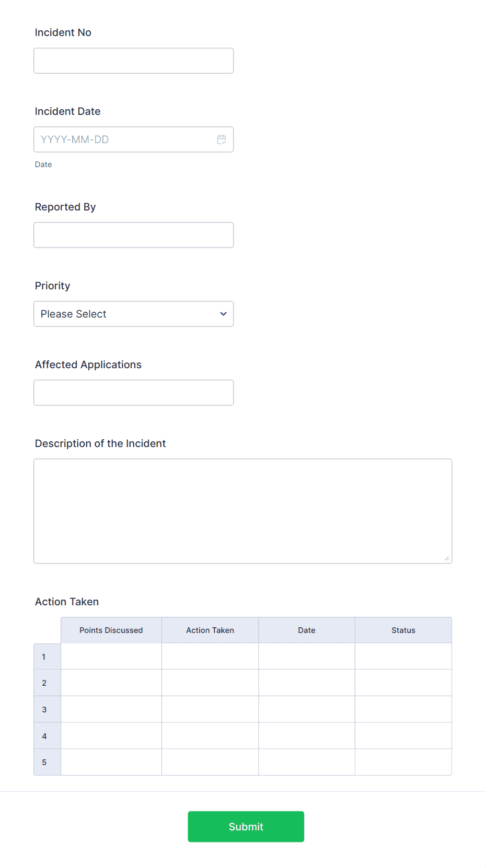This screenshot has height=868, width=486.
Task: Click row 1 Points Discussed cell
Action: coord(111,656)
